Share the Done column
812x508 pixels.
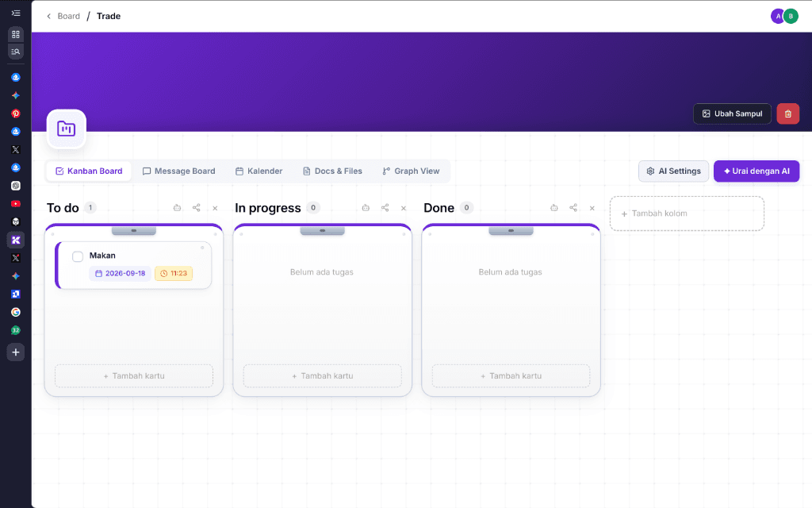point(573,208)
